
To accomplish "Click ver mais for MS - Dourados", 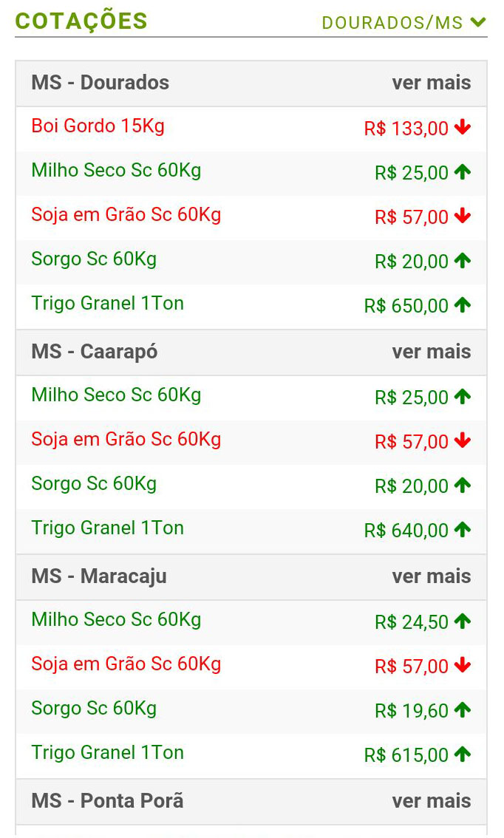I will (x=432, y=83).
